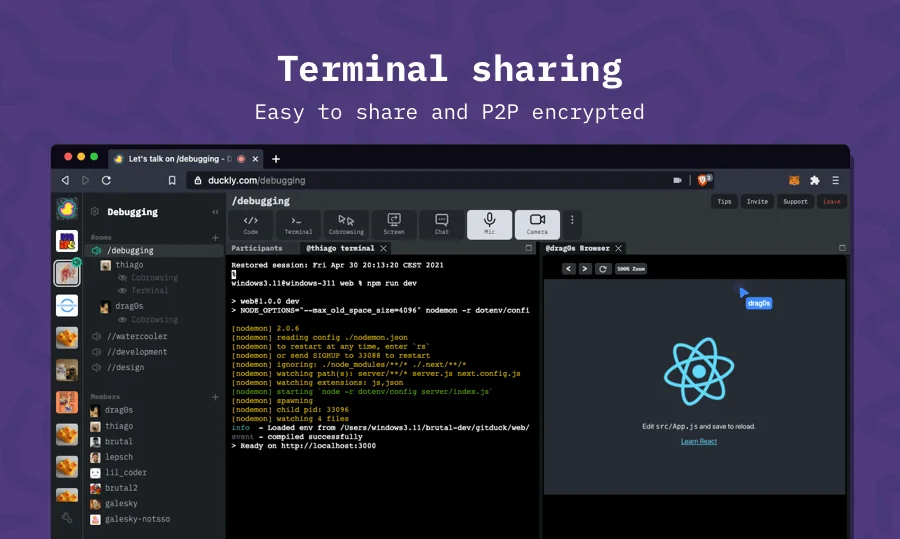Screen dimensions: 900x539
Task: Click the React logo
Action: (699, 371)
